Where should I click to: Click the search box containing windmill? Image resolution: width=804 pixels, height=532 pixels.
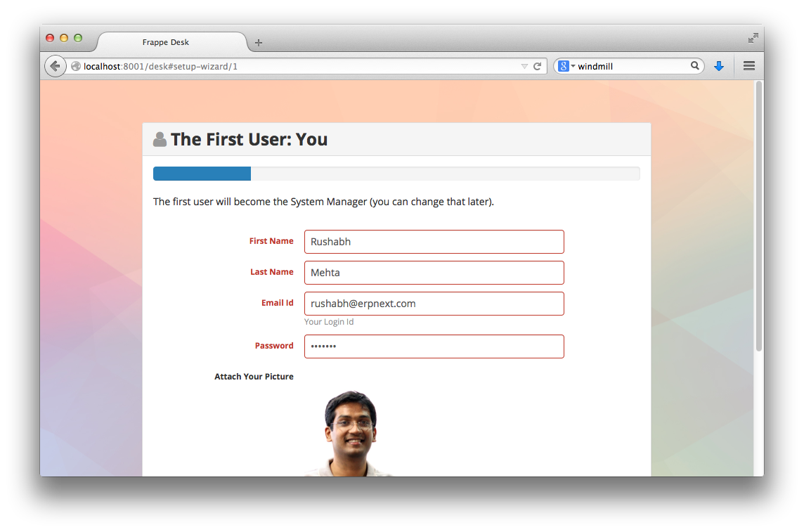point(631,66)
